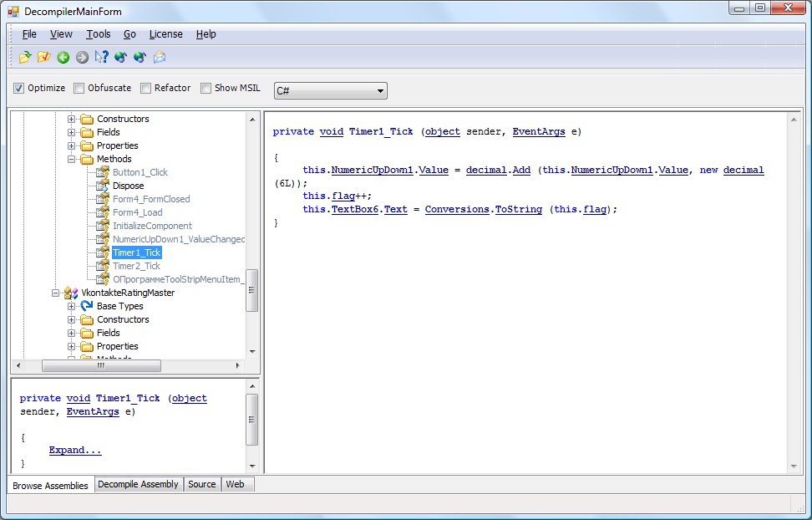Expand the upper Properties folder

[x=72, y=145]
